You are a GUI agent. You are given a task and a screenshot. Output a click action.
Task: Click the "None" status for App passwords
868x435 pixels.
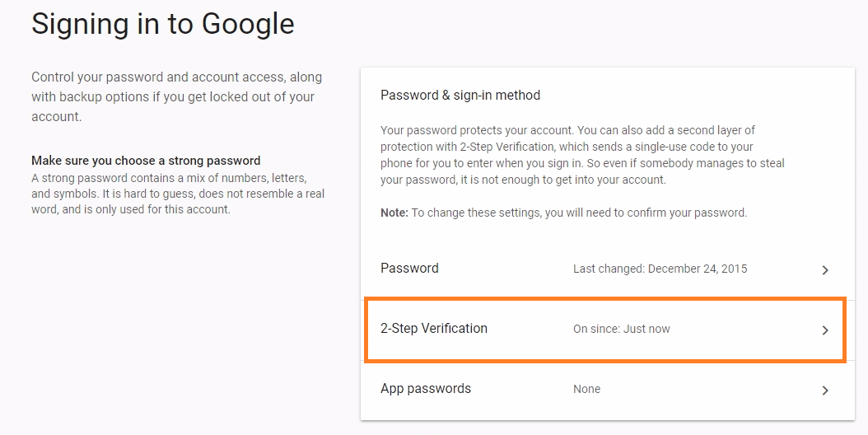[x=587, y=389]
